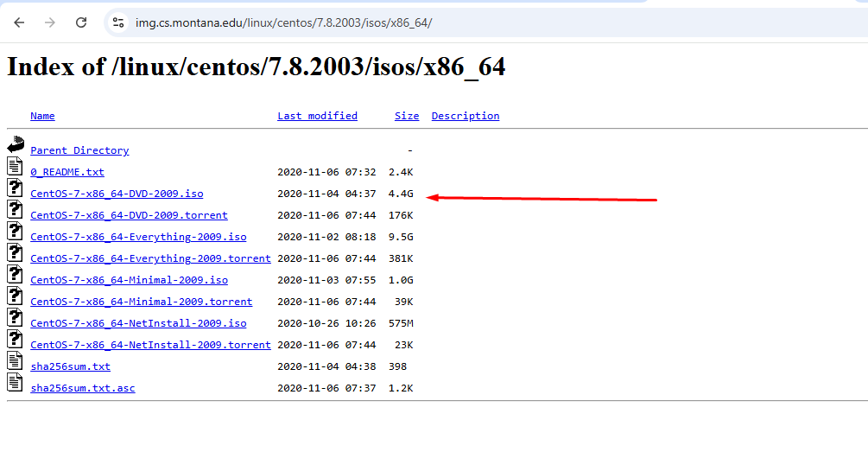868x452 pixels.
Task: Click the text icon beside sha256sum.txt.asc
Action: pyautogui.click(x=15, y=382)
